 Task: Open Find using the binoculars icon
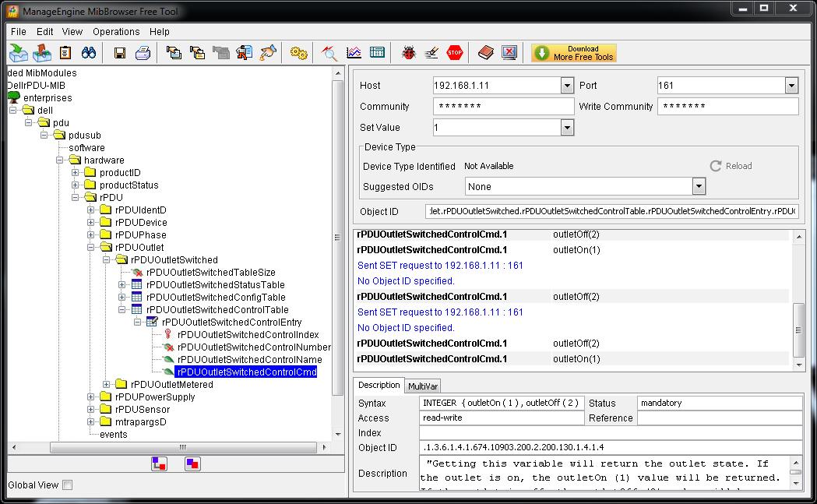coord(89,53)
